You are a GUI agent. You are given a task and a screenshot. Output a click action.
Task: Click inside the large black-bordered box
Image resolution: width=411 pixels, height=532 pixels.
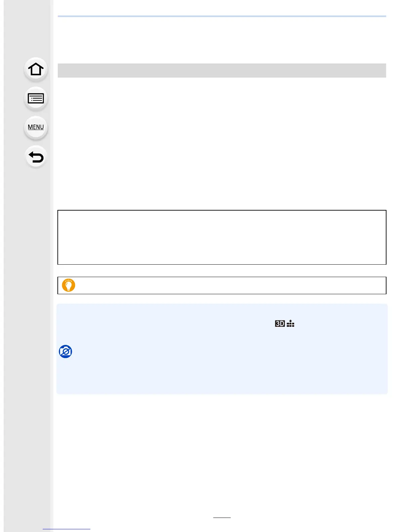(x=222, y=237)
